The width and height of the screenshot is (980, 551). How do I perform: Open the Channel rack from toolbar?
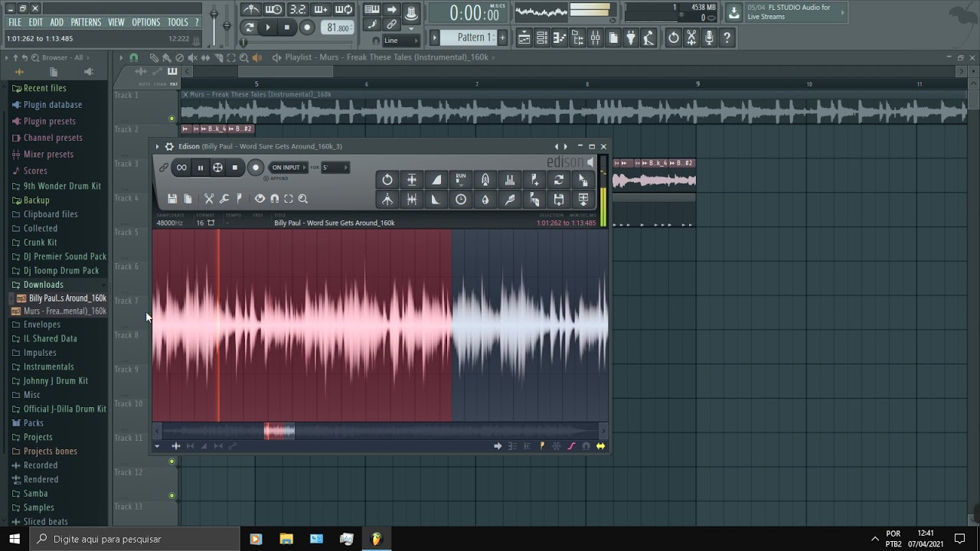coord(542,37)
